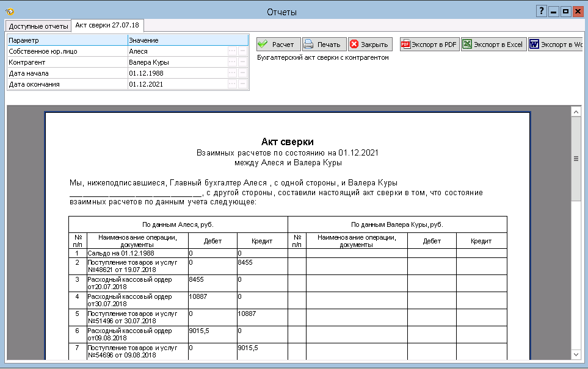Clear the Контрагент value with minus button
Image resolution: width=588 pixels, height=369 pixels.
coord(242,62)
